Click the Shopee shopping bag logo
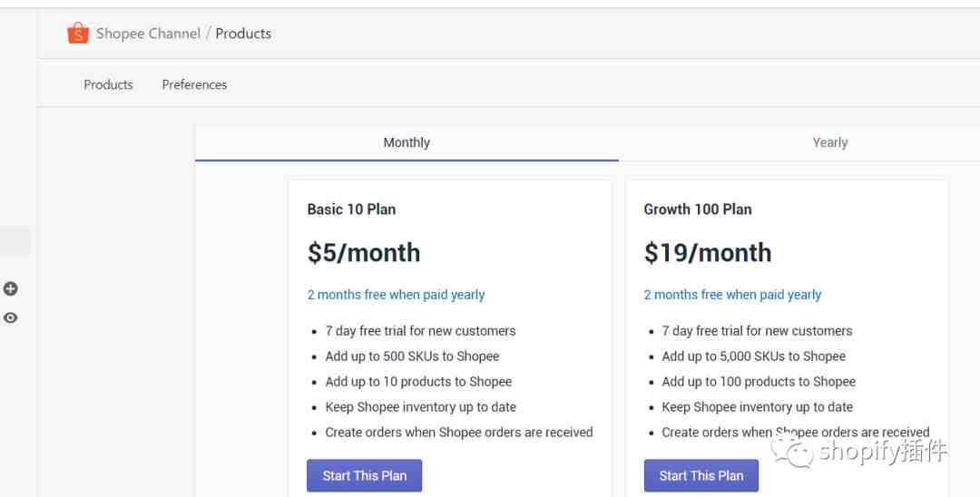The height and width of the screenshot is (497, 980). click(x=78, y=34)
